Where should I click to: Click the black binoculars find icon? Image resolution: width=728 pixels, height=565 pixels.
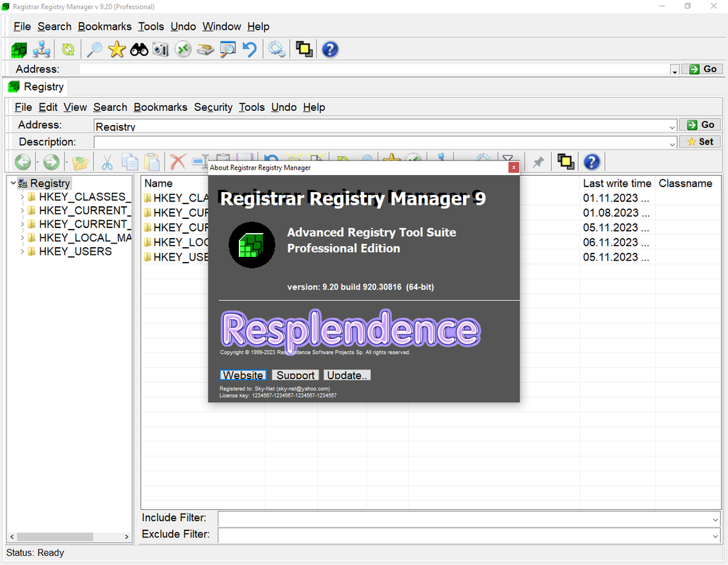pos(139,49)
